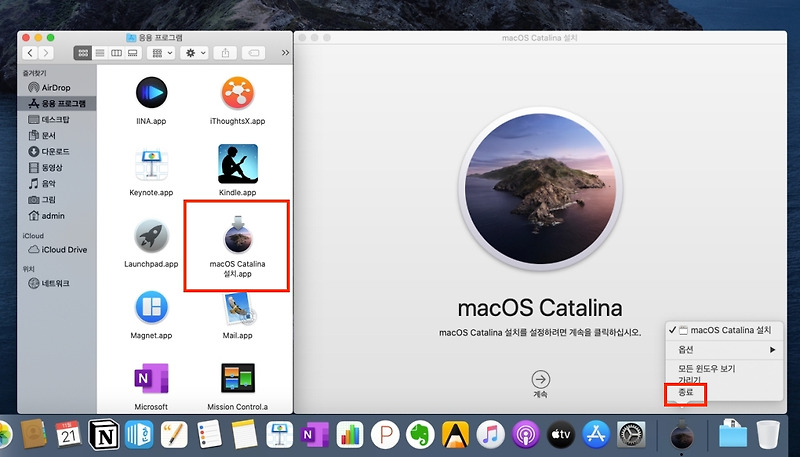Select the Mission Control app icon
Viewport: 800px width, 457px height.
[238, 378]
